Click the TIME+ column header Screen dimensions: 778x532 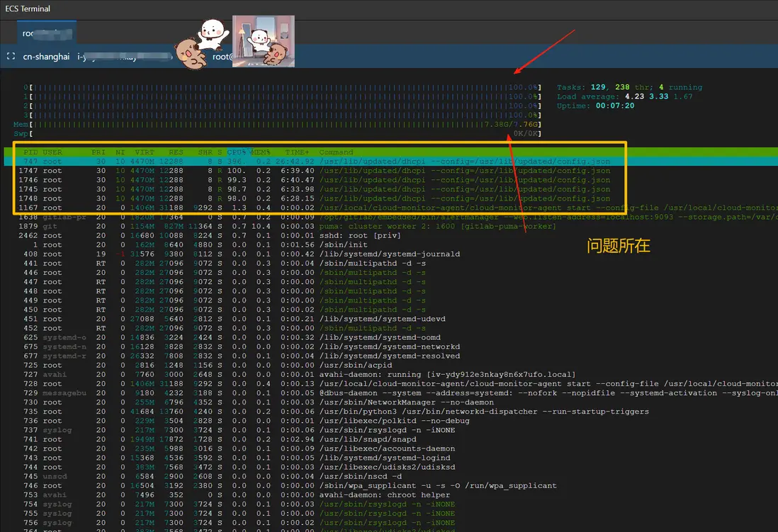pyautogui.click(x=296, y=152)
